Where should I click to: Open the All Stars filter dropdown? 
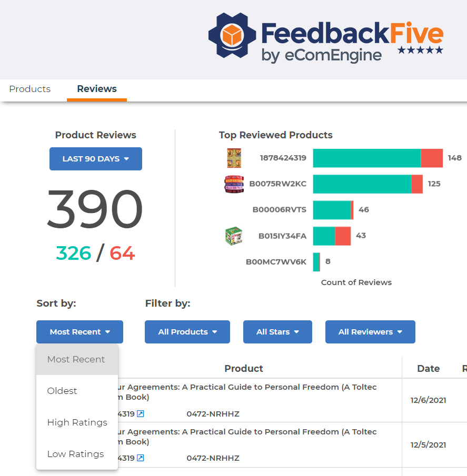click(x=277, y=332)
